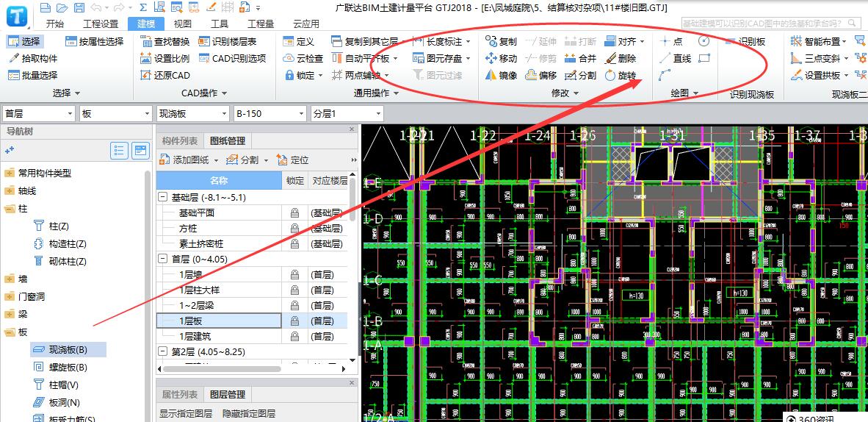
Task: Click 添加图纸 add drawing button
Action: [188, 160]
